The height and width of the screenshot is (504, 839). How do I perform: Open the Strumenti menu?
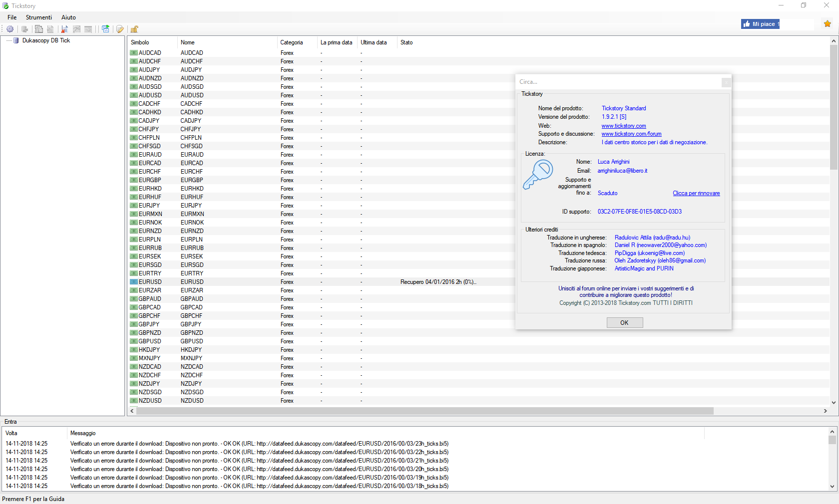(39, 17)
